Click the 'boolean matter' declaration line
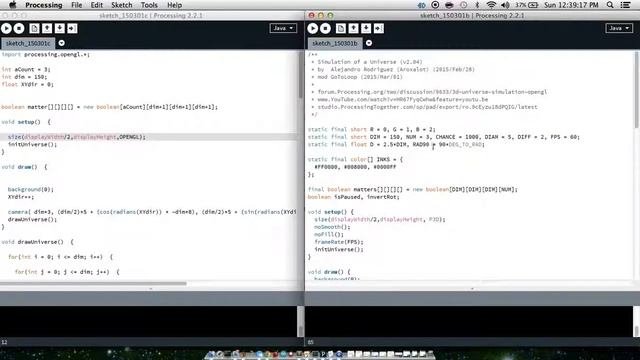Viewport: 640px width, 360px height. (x=109, y=107)
